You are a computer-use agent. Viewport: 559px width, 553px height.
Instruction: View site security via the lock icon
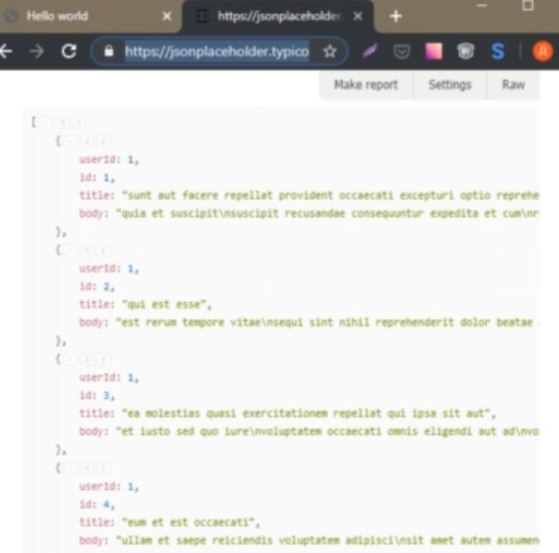pos(109,51)
